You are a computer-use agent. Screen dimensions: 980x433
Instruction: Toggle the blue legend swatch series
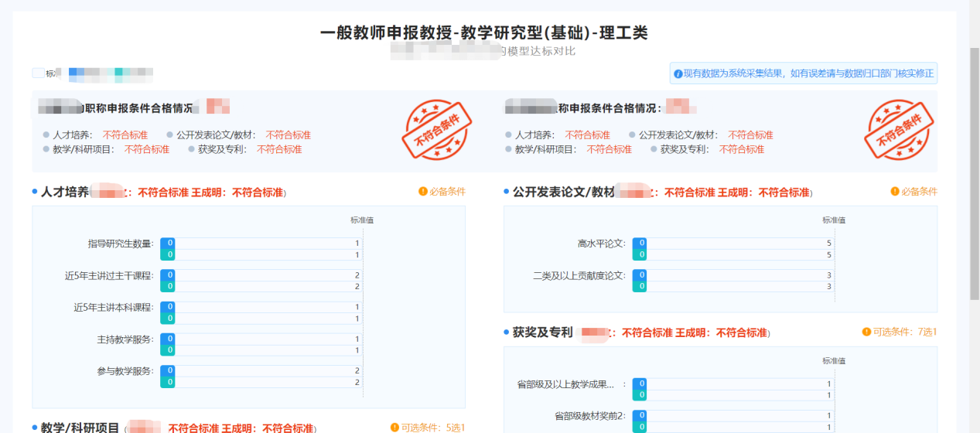73,74
